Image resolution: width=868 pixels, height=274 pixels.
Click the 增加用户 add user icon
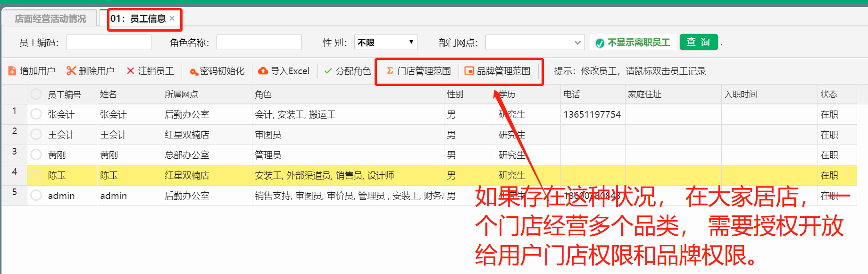pyautogui.click(x=12, y=71)
